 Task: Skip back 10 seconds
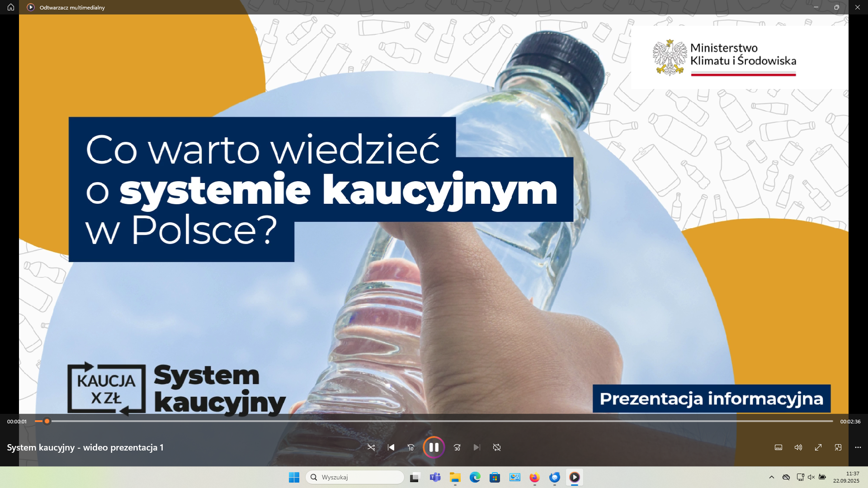click(x=410, y=447)
